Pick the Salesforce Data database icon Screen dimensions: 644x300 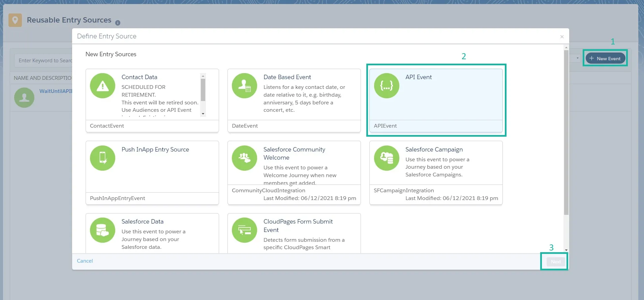pyautogui.click(x=102, y=230)
